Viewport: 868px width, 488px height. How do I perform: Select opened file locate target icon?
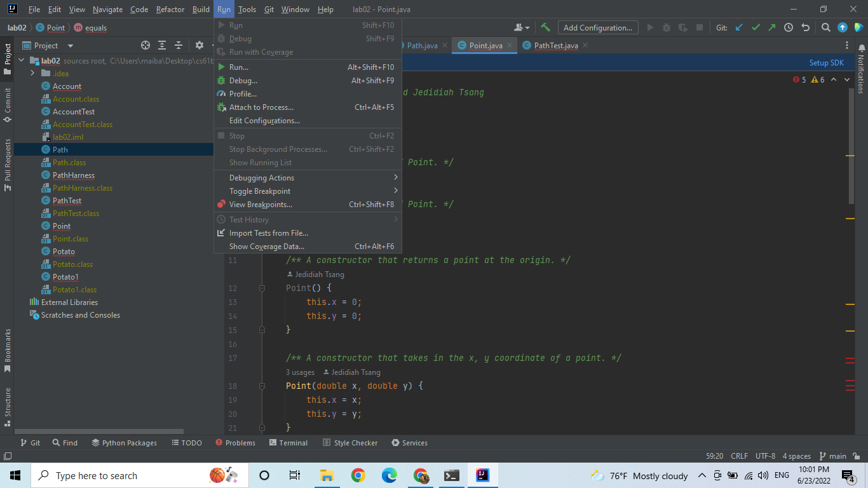(146, 45)
